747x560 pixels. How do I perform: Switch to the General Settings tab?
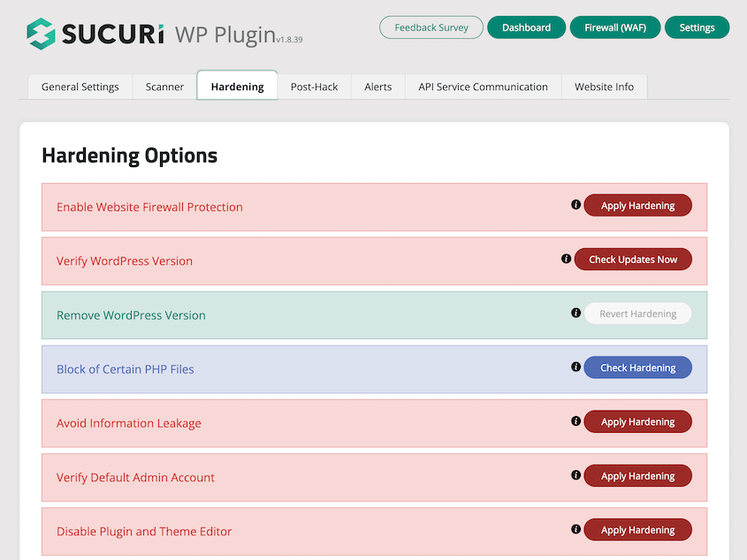[80, 87]
